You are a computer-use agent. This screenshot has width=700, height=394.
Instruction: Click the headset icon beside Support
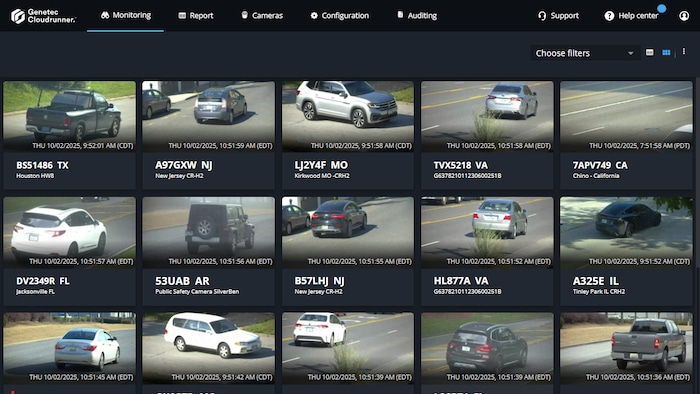tap(542, 16)
